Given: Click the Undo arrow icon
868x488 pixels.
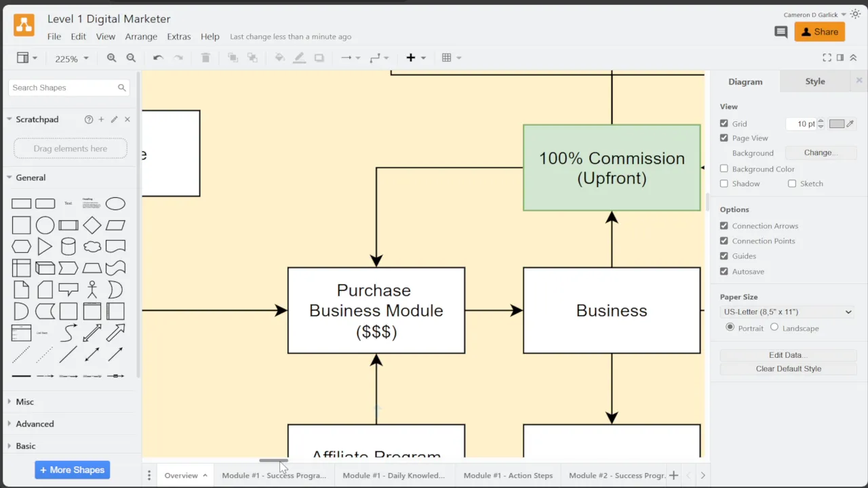Looking at the screenshot, I should tap(158, 58).
